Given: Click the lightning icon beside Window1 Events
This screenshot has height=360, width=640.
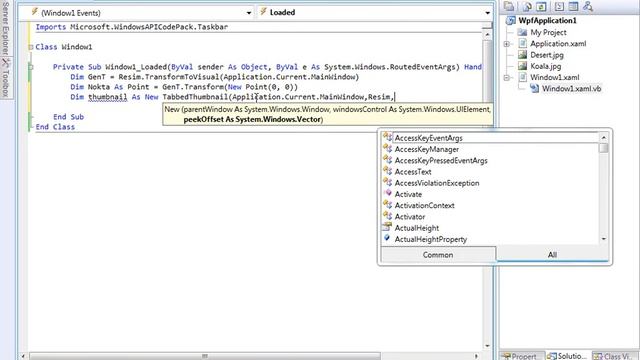Looking at the screenshot, I should point(35,12).
